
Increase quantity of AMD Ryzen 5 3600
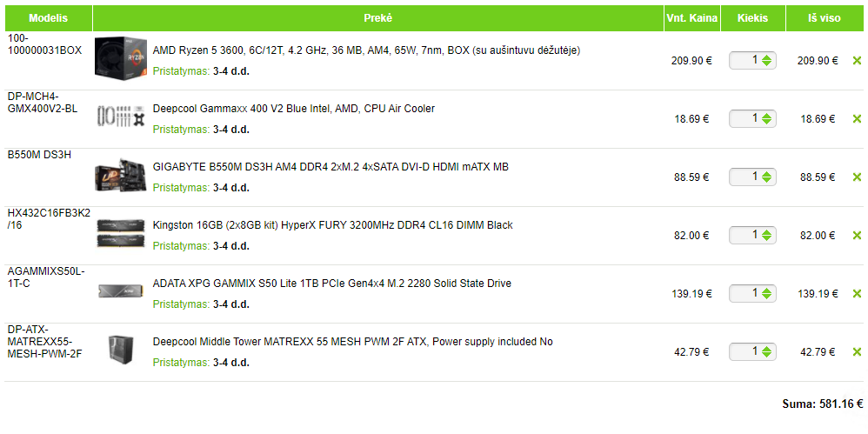tap(766, 57)
